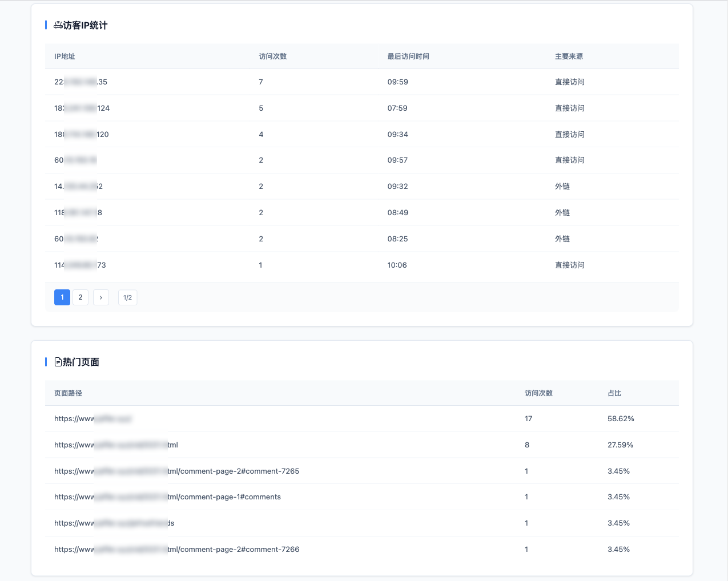Click 直接访问 source in the 07:59 row

pyautogui.click(x=570, y=108)
